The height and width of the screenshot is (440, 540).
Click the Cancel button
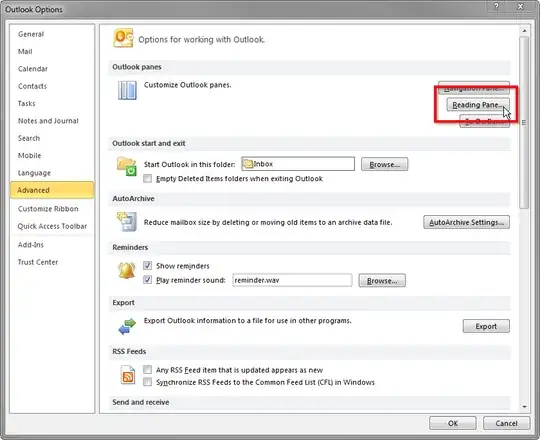[506, 423]
